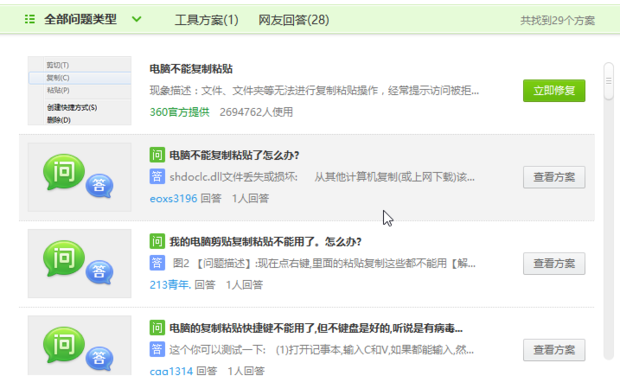Open the 全部问题类型 list icon
Image resolution: width=620 pixels, height=382 pixels.
30,19
